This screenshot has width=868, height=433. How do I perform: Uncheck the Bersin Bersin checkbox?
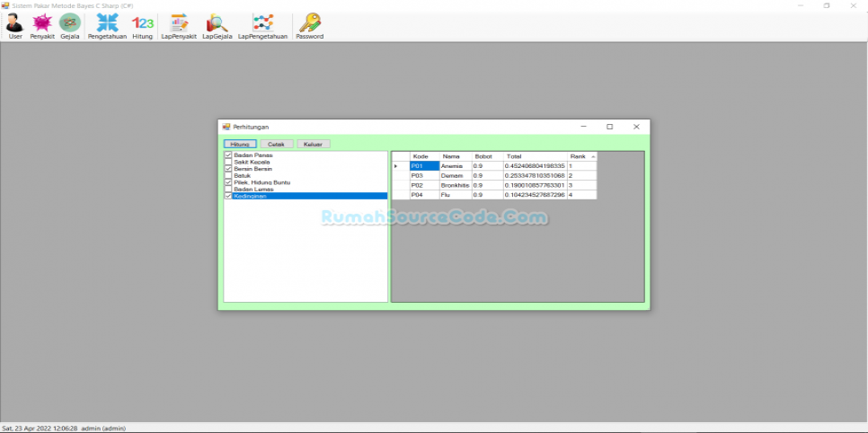tap(228, 169)
